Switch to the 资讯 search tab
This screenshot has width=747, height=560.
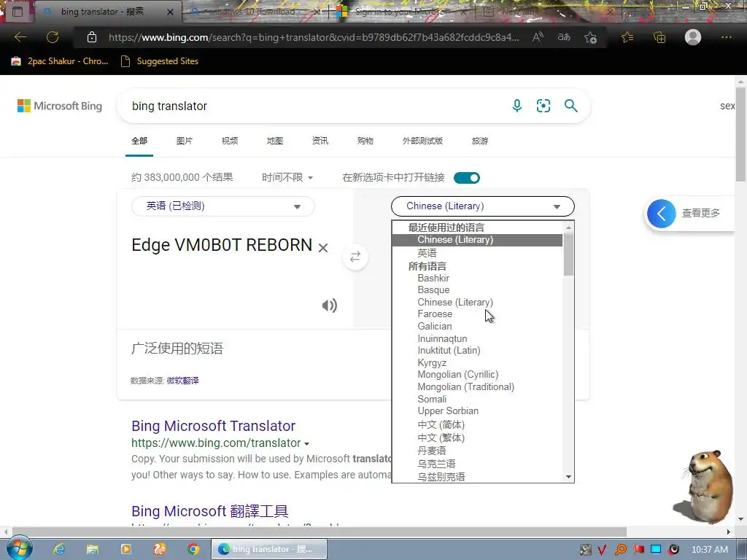[320, 141]
